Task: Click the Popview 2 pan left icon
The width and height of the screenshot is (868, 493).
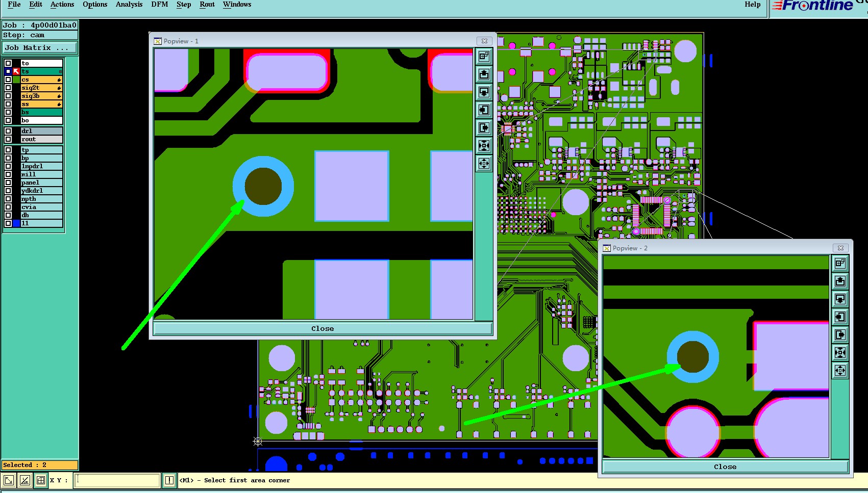Action: (840, 317)
